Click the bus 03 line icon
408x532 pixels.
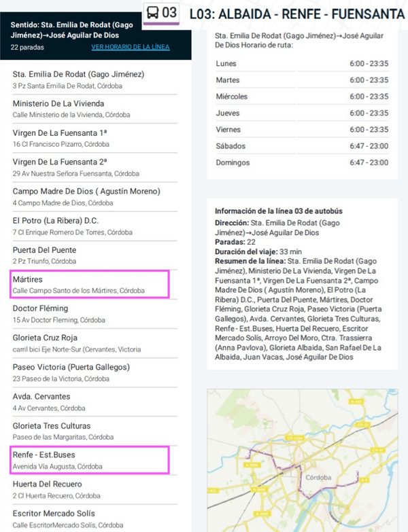pos(162,13)
